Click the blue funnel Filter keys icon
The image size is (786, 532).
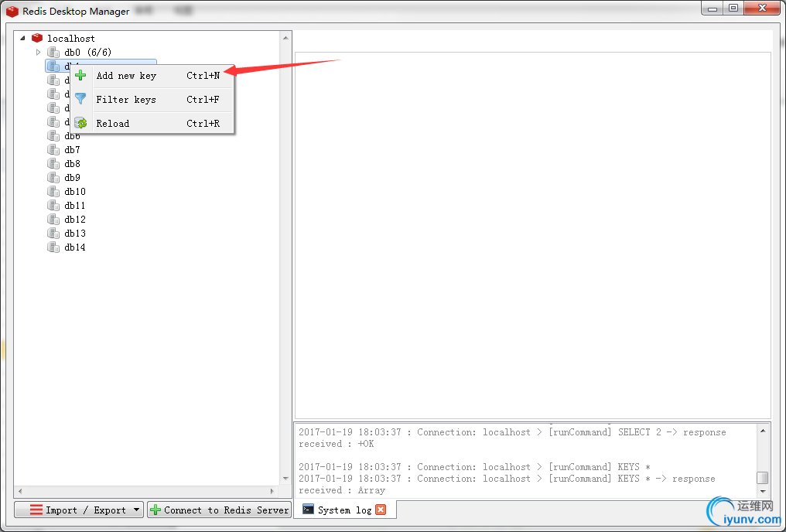(80, 99)
